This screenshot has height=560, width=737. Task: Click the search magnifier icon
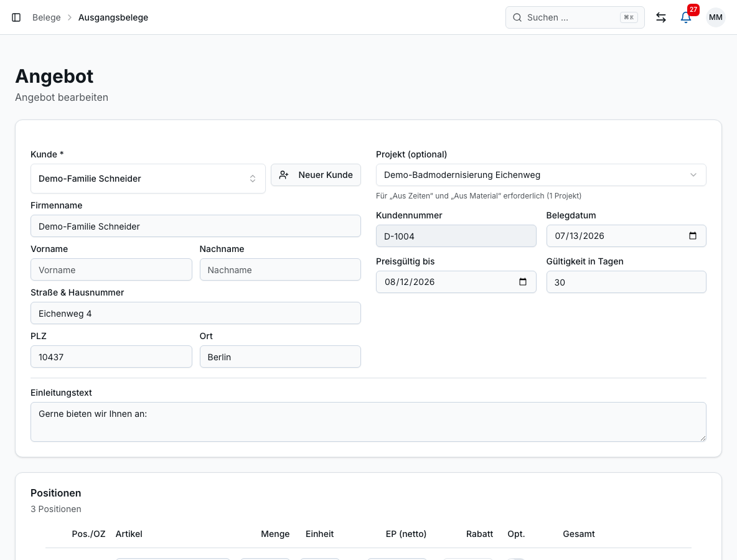(x=517, y=17)
